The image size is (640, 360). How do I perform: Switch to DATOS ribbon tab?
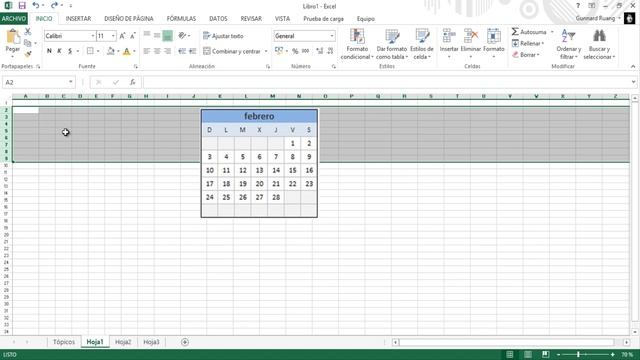tap(218, 19)
